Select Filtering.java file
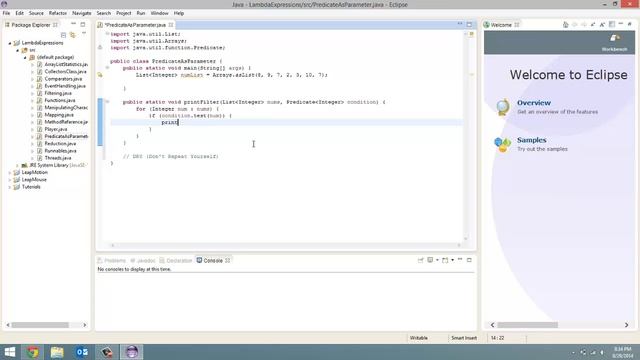Image resolution: width=640 pixels, height=360 pixels. (x=58, y=93)
